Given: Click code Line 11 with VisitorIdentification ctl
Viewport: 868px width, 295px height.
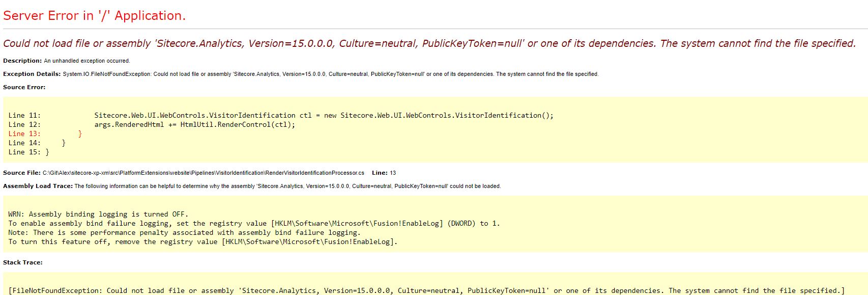Looking at the screenshot, I should coord(280,115).
